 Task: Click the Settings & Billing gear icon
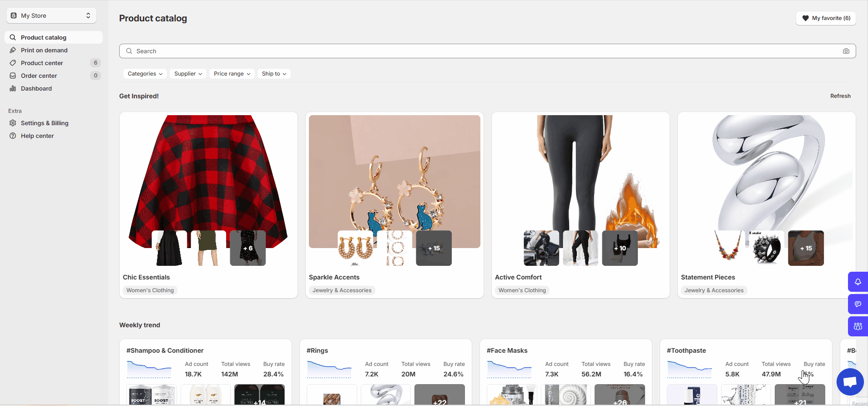pyautogui.click(x=13, y=123)
